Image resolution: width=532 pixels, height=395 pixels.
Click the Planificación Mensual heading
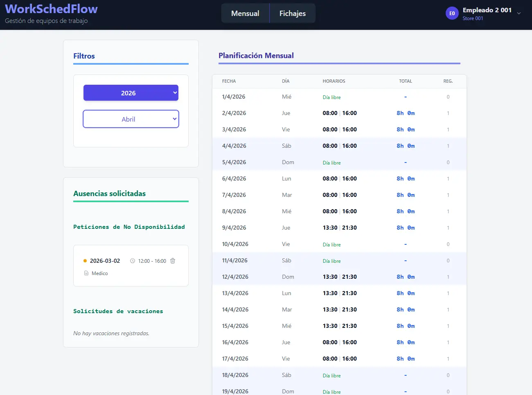[256, 56]
